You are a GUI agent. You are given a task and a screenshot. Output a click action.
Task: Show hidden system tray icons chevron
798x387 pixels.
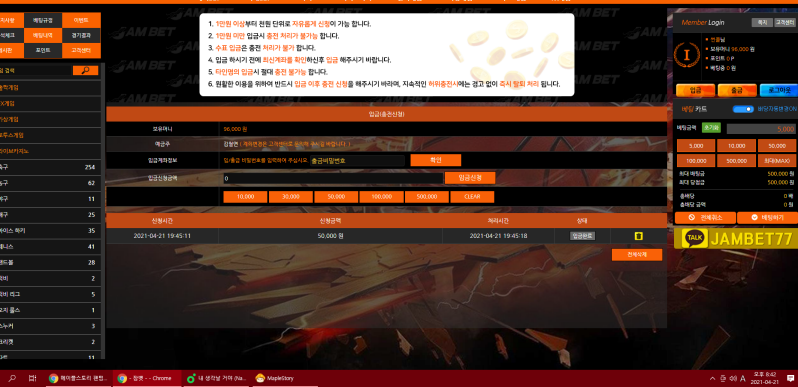click(x=712, y=378)
